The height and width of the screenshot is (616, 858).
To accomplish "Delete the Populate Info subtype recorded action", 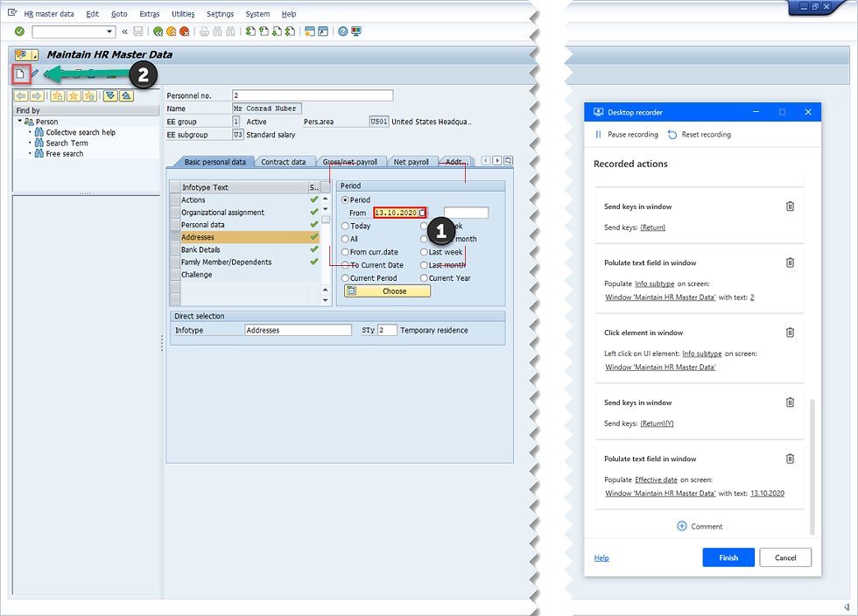I will [x=790, y=262].
